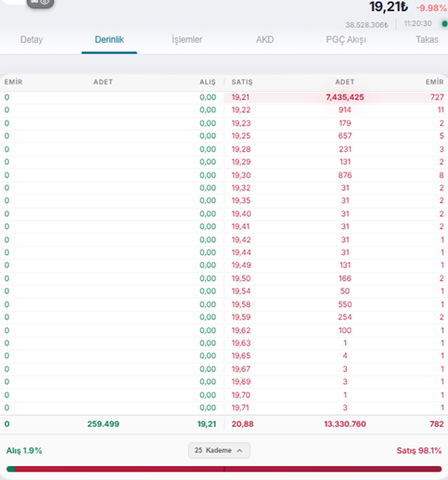The width and height of the screenshot is (448, 480).
Task: Click the quantity 914
Action: tap(345, 110)
